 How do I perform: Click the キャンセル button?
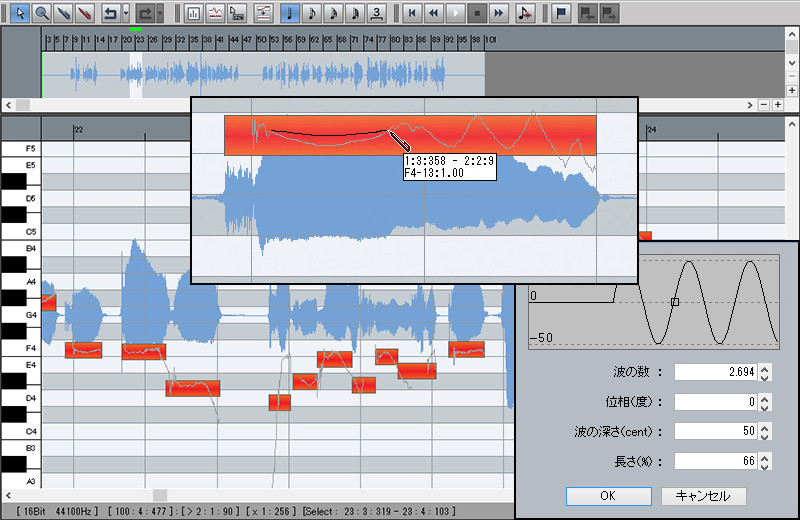click(x=704, y=496)
